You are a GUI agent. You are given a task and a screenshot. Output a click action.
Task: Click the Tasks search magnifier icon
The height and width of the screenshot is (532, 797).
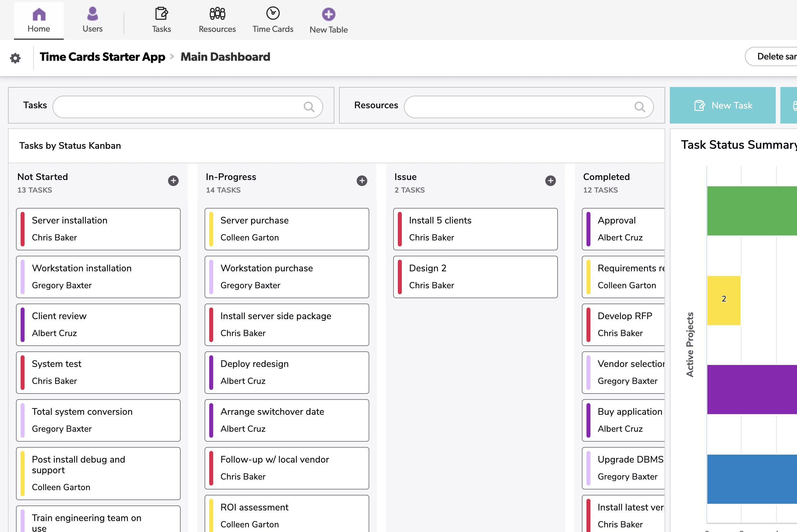pyautogui.click(x=309, y=107)
